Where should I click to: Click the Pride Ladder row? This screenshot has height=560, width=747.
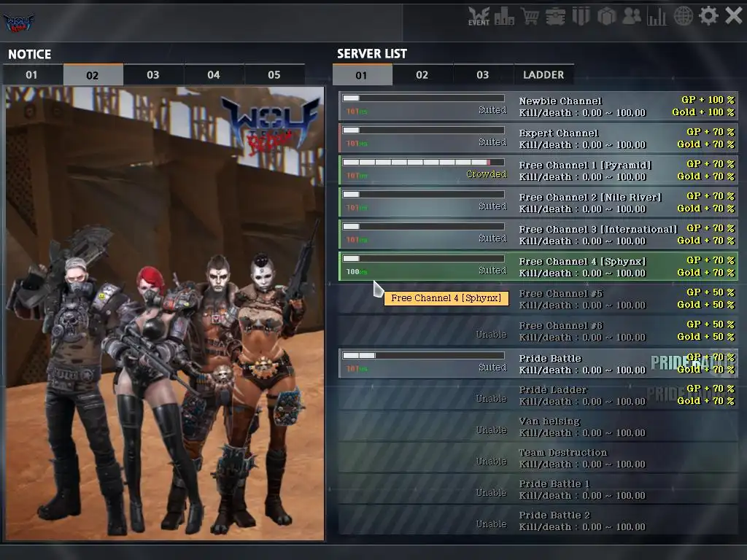[x=538, y=394]
